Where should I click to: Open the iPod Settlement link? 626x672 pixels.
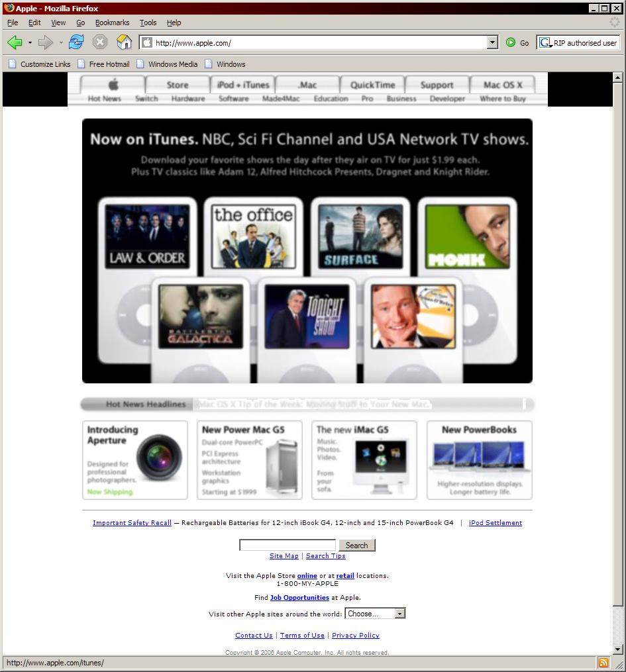pyautogui.click(x=496, y=522)
